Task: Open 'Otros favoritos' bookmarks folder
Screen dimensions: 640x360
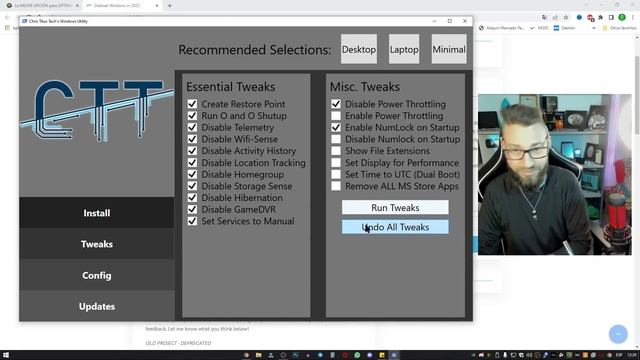Action: (x=619, y=28)
